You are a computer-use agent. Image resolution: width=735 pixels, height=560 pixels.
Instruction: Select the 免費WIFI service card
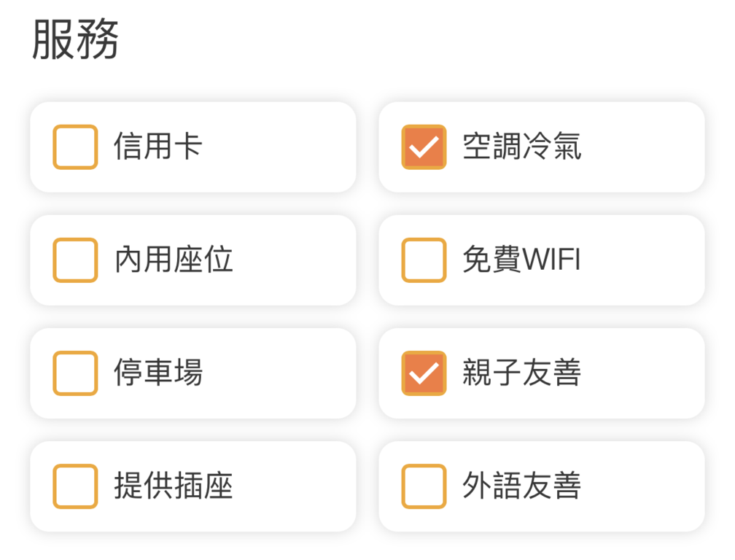[542, 260]
